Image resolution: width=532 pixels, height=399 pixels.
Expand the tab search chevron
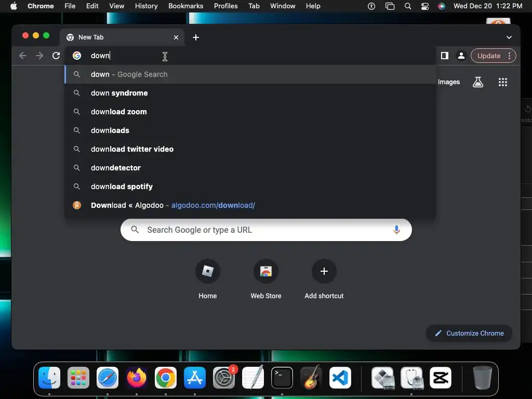point(509,37)
